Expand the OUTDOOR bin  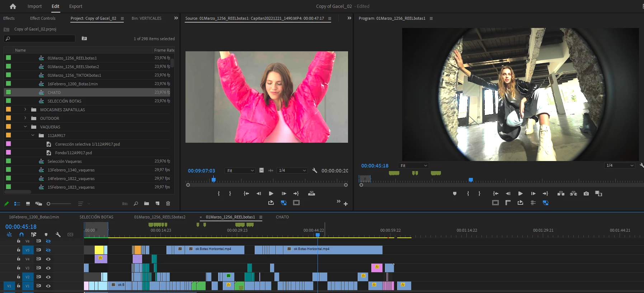25,118
